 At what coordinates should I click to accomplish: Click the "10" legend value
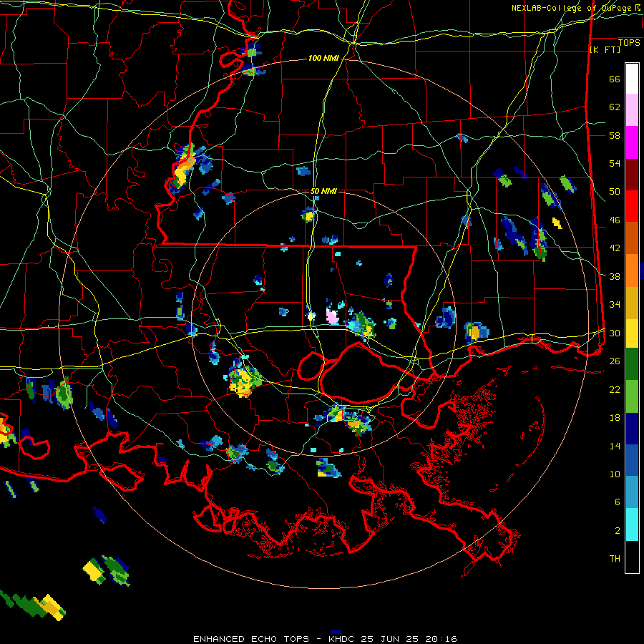coord(615,474)
